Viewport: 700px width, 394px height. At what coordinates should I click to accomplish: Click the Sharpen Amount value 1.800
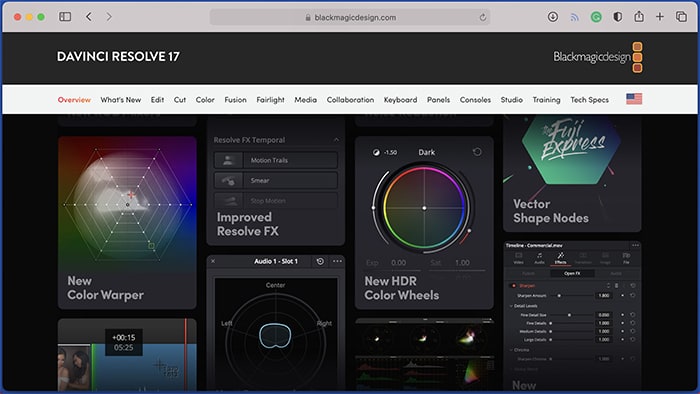pos(604,295)
